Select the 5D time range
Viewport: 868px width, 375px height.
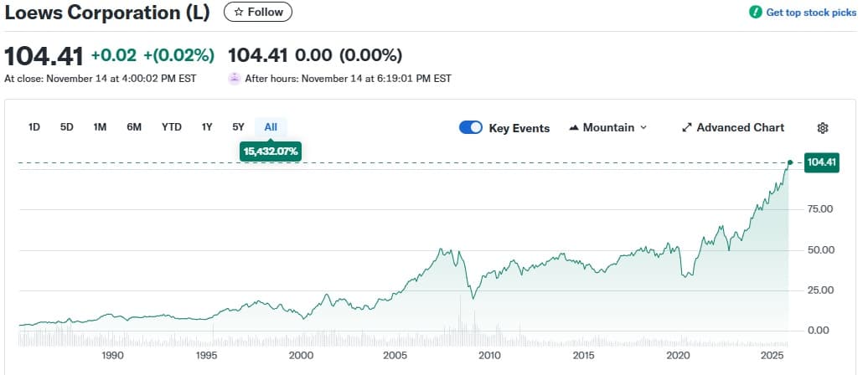tap(67, 127)
